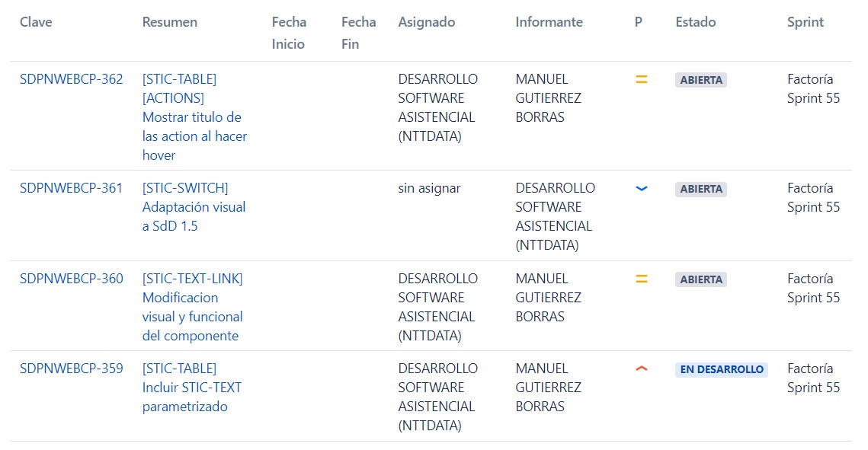Viewport: 868px width, 450px height.
Task: Click the low priority chevron icon for SDPNWEBCP-361
Action: [x=641, y=189]
